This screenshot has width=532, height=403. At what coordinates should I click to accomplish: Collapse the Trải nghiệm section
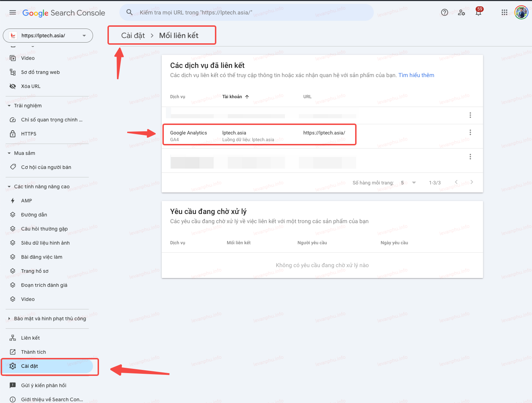9,106
